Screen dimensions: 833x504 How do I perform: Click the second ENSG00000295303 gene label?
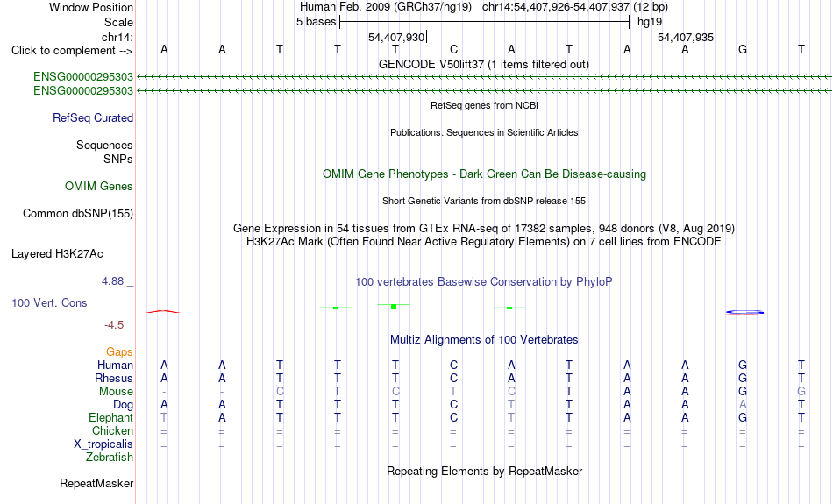83,91
